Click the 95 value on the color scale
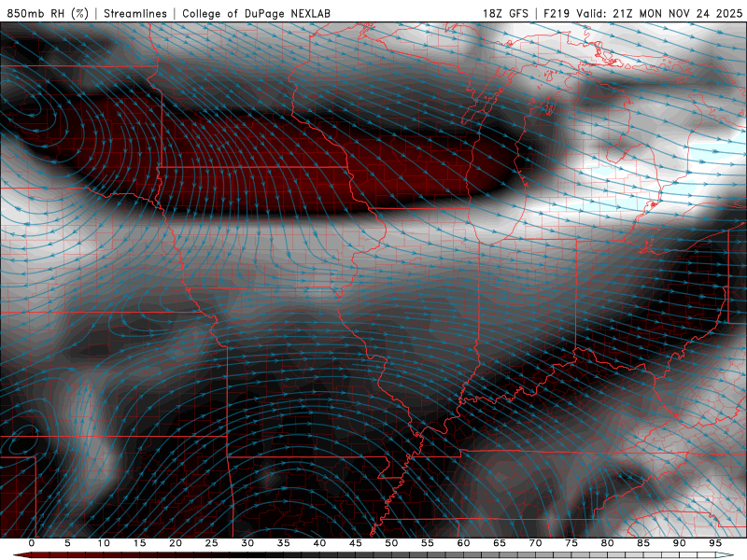The image size is (747, 560). (715, 543)
